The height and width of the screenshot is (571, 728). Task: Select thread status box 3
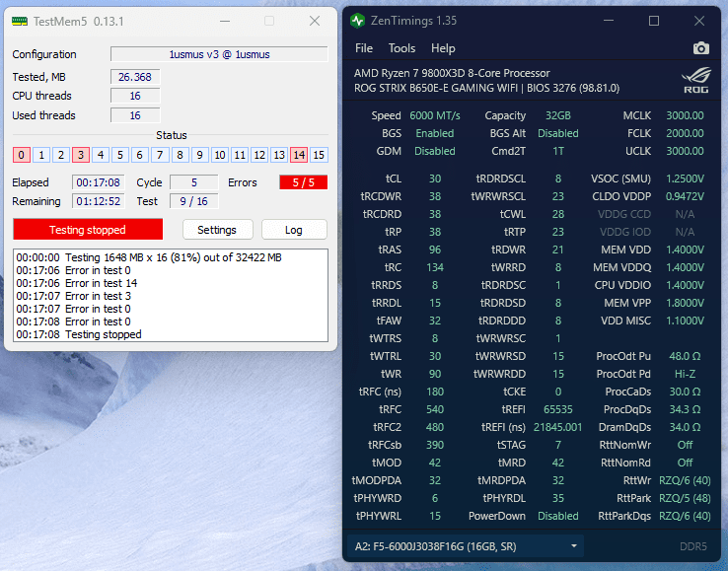tap(81, 155)
